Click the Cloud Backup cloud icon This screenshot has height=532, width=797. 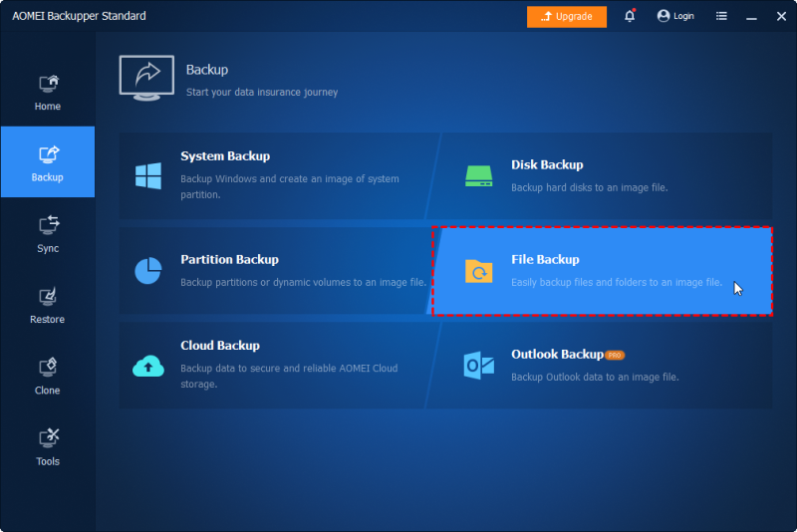[148, 366]
